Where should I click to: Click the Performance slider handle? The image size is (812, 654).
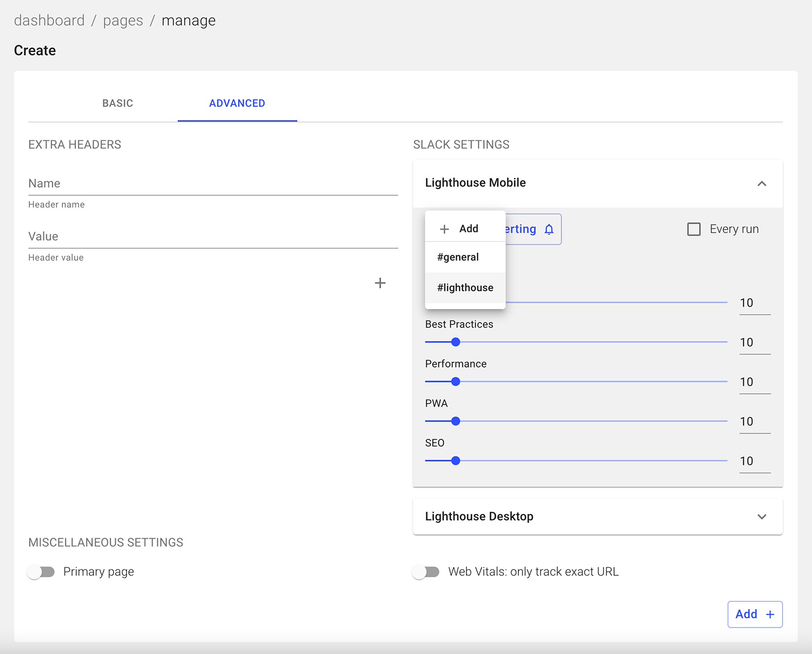click(x=456, y=382)
